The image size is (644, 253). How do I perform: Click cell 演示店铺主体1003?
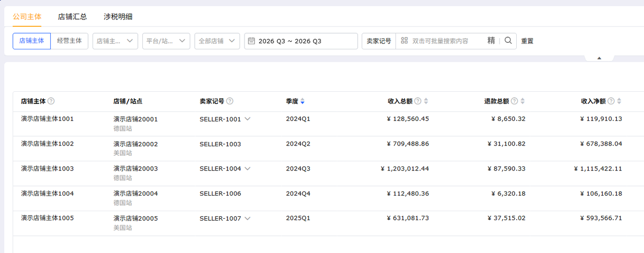tap(47, 168)
